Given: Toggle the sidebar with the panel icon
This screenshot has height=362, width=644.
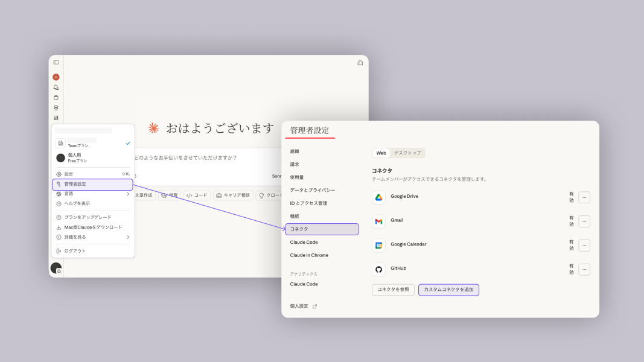Looking at the screenshot, I should [x=56, y=61].
